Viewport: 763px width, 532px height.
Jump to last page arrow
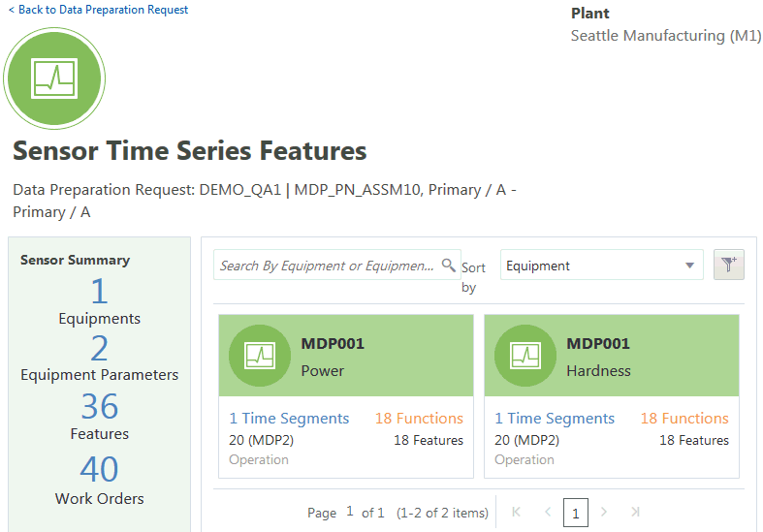pos(635,512)
